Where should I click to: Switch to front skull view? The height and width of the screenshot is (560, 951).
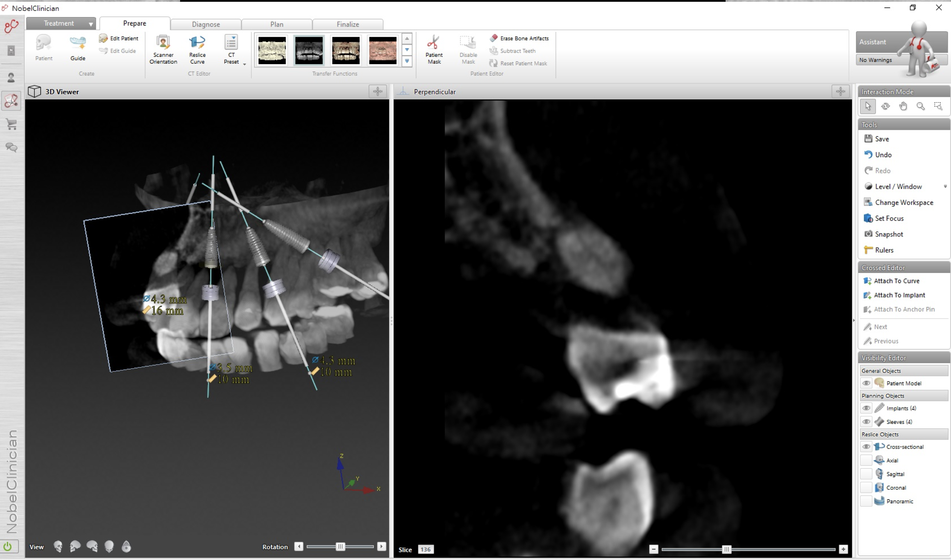pyautogui.click(x=58, y=547)
